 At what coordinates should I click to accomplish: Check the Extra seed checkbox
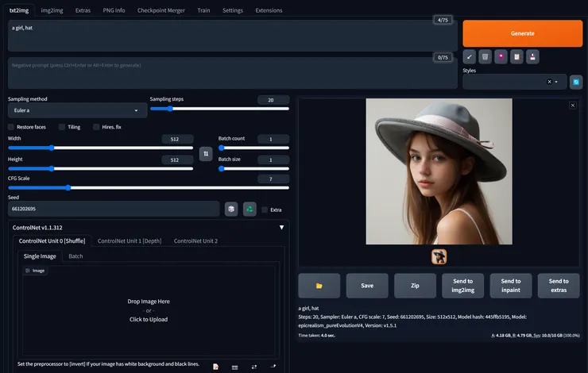[265, 210]
